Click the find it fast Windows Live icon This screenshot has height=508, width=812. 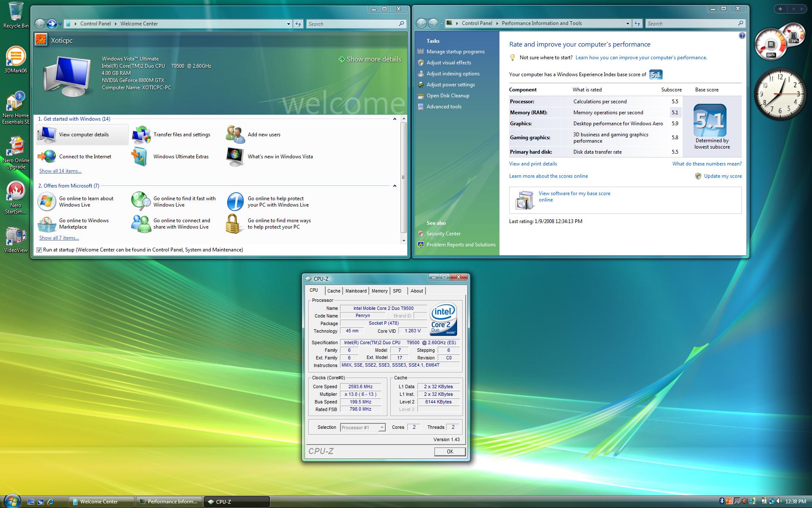pos(141,202)
